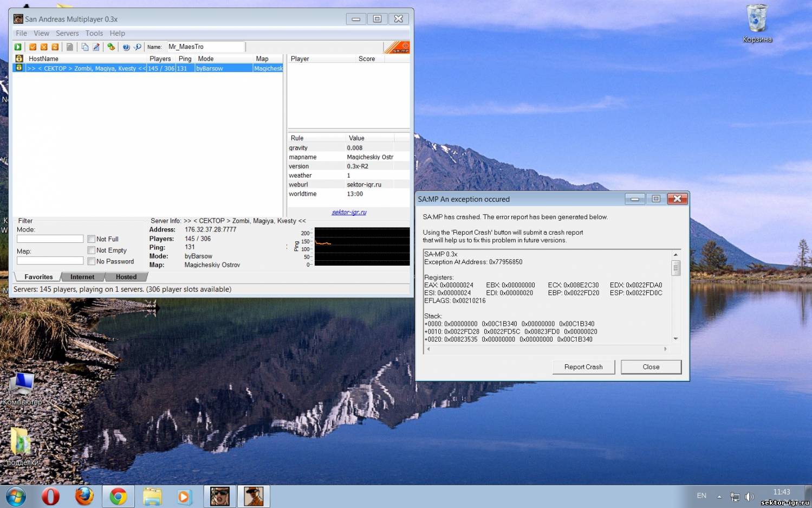Click the lock icon of CEKTOP server row
This screenshot has width=812, height=508.
pos(19,68)
